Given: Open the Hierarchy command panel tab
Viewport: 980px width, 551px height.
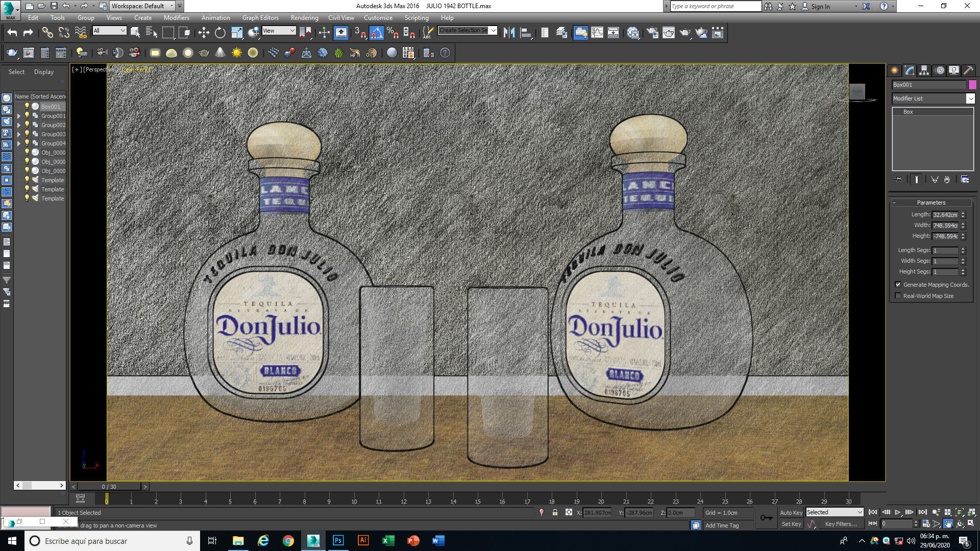Looking at the screenshot, I should click(x=924, y=70).
